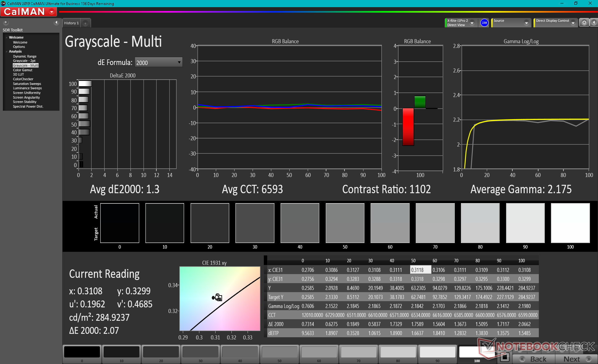Collapse the SDR Toolkit side panel arrow
This screenshot has width=598, height=364.
pyautogui.click(x=56, y=22)
